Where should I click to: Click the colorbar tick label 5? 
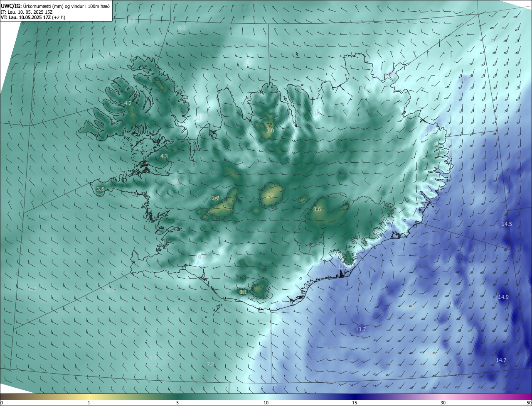point(177,403)
